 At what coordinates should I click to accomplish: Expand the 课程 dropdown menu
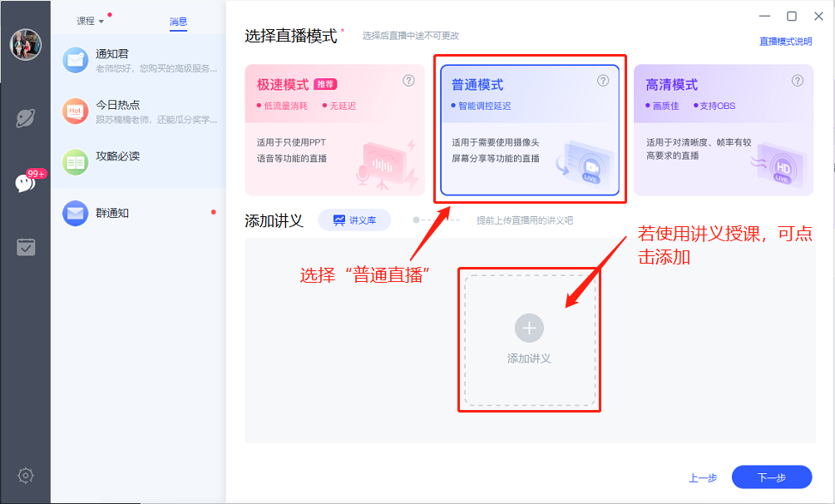(x=91, y=21)
